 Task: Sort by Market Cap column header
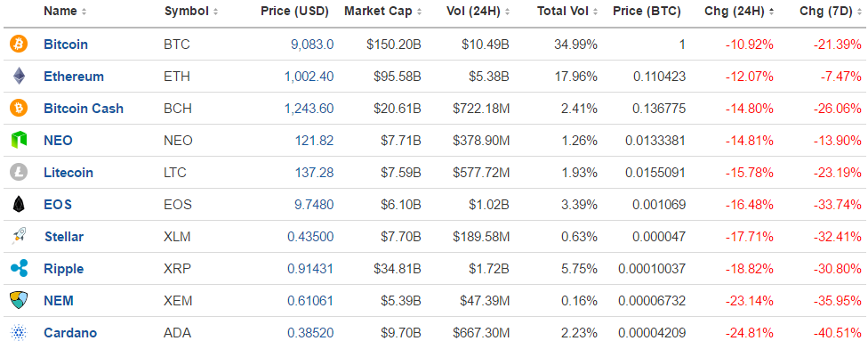pos(382,11)
